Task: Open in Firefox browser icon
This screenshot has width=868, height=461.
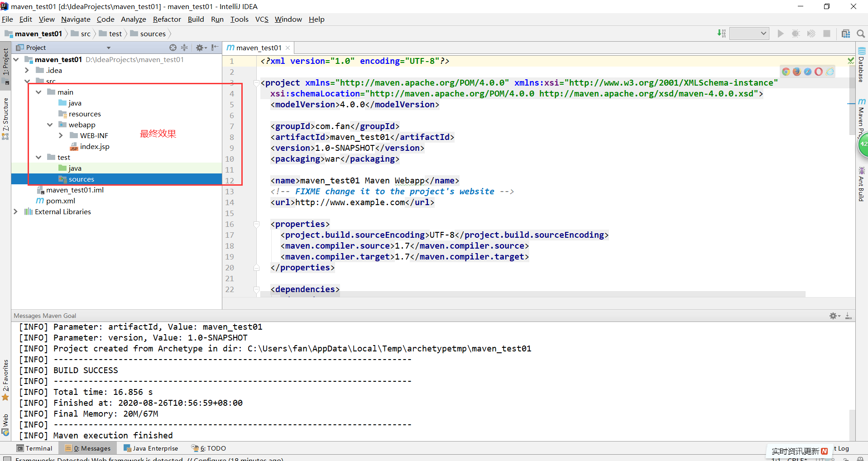Action: (797, 72)
